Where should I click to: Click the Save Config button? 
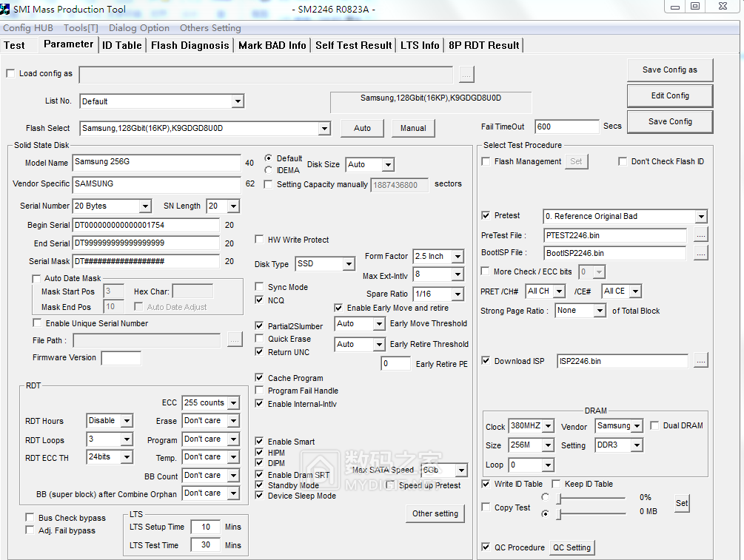click(x=669, y=121)
